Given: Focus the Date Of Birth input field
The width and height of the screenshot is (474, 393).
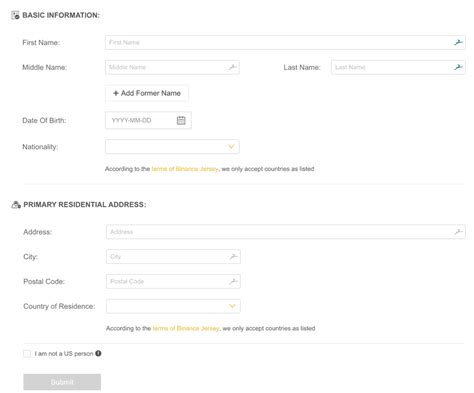Looking at the screenshot, I should pos(148,120).
